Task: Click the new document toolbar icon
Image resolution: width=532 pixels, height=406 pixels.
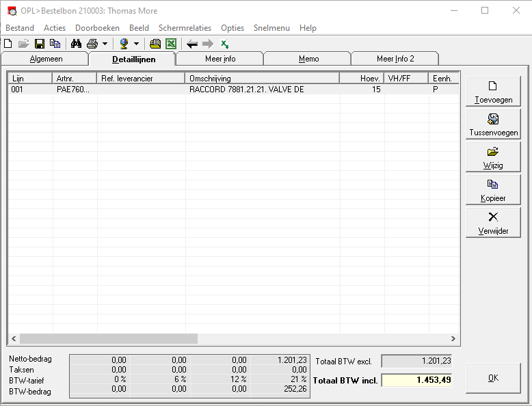Action: pyautogui.click(x=8, y=44)
